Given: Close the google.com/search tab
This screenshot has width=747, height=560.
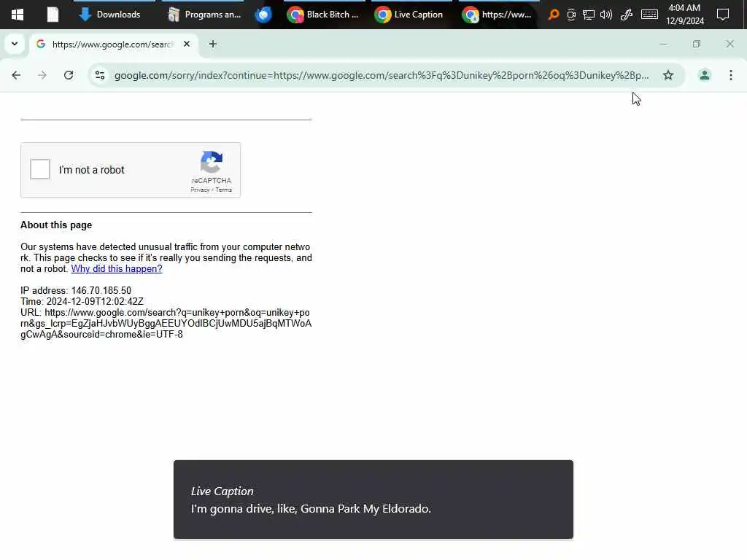Looking at the screenshot, I should pos(187,44).
